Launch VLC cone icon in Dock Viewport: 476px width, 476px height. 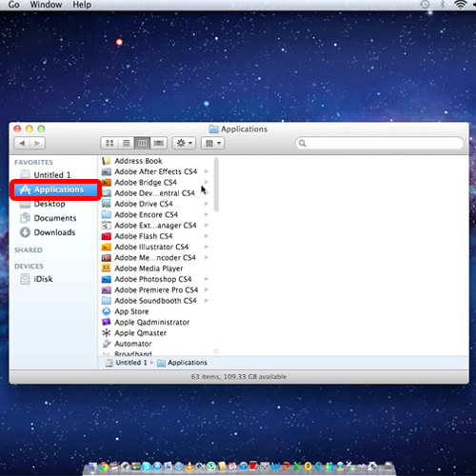tap(189, 466)
